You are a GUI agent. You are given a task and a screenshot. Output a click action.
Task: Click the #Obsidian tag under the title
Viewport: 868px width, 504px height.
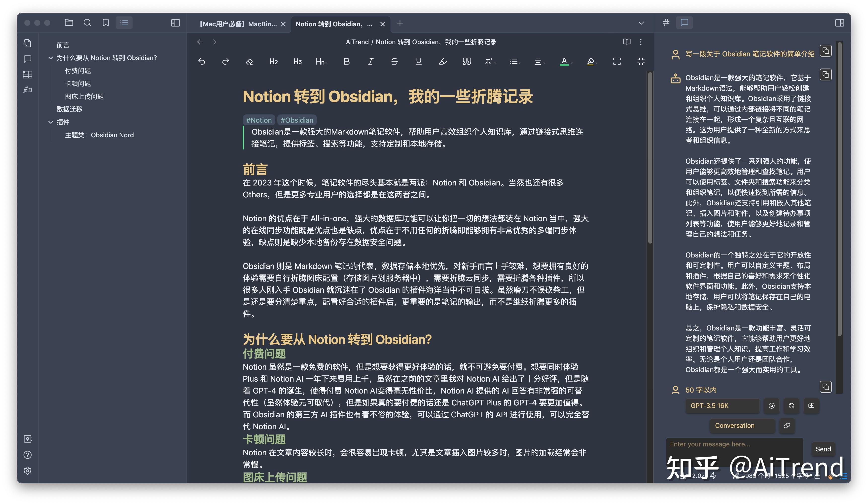pos(296,120)
